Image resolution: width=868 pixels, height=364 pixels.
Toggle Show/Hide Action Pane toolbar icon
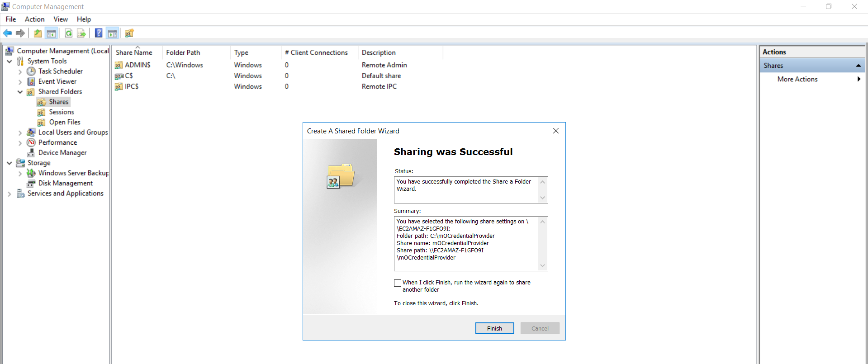coord(112,33)
